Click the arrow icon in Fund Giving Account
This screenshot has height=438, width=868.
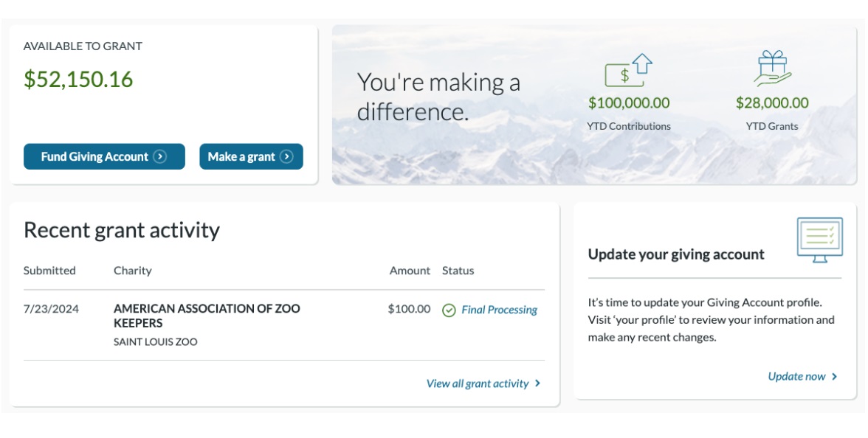160,156
